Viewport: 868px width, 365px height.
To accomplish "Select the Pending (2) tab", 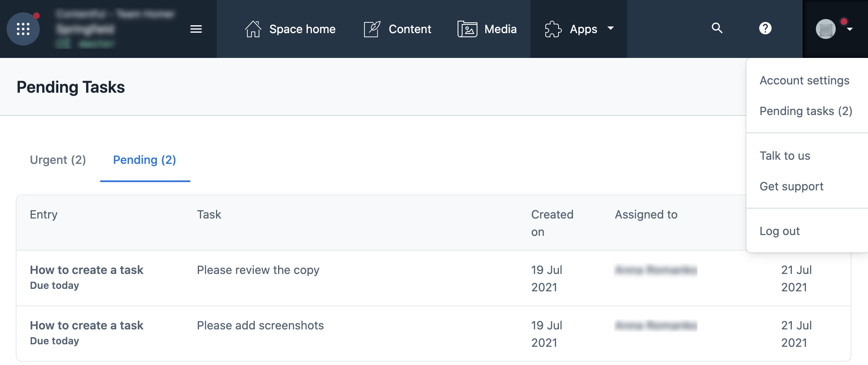I will (144, 160).
